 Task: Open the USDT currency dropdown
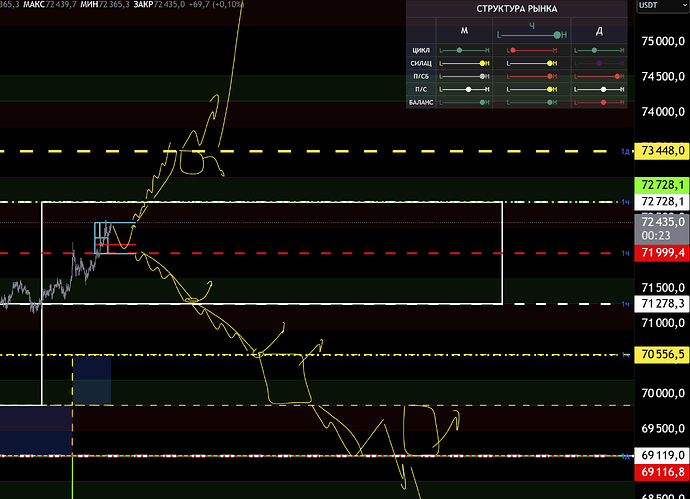662,9
